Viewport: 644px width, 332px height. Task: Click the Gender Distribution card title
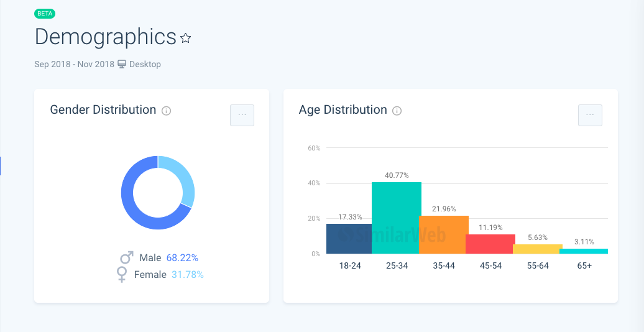click(x=103, y=109)
